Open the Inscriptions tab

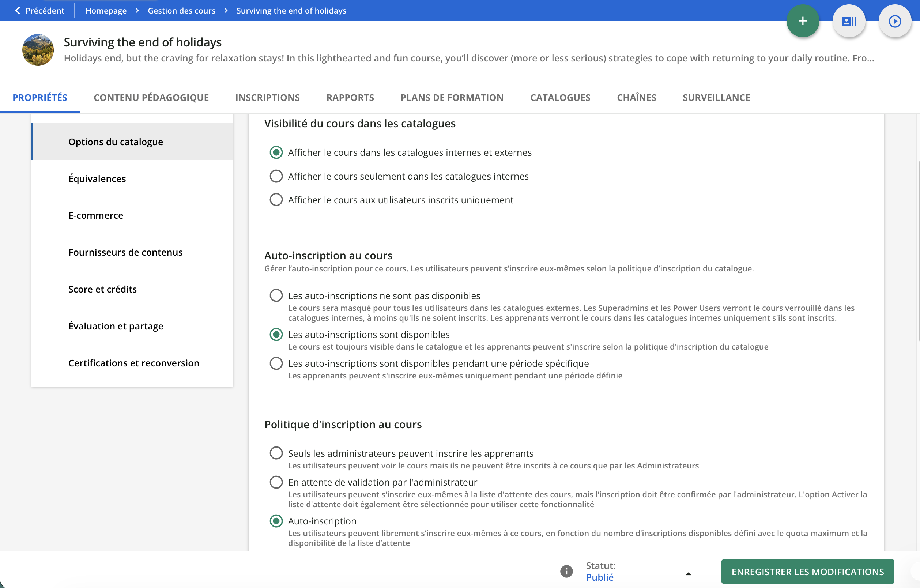tap(267, 98)
